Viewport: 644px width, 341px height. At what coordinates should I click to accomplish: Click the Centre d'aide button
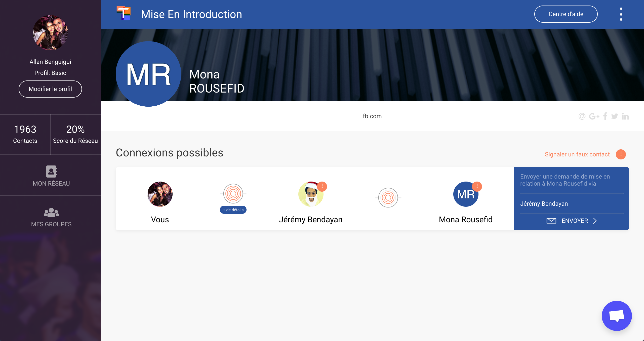coord(566,14)
